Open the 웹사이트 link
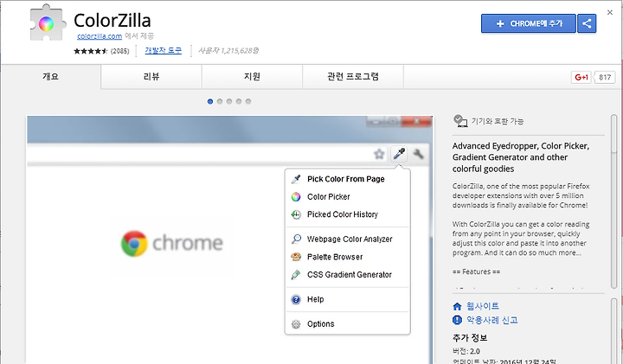The image size is (623, 364). [482, 306]
